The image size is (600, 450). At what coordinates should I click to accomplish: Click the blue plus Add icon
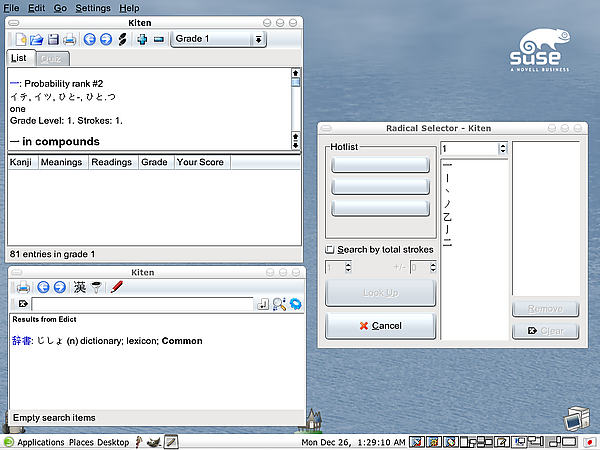142,39
